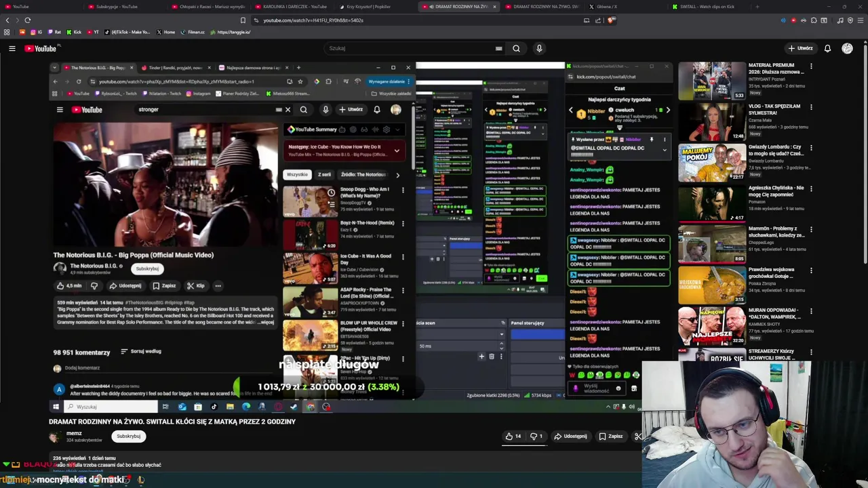Dislike the stream video thumbs-down button
Viewport: 868px width, 488px height.
536,436
